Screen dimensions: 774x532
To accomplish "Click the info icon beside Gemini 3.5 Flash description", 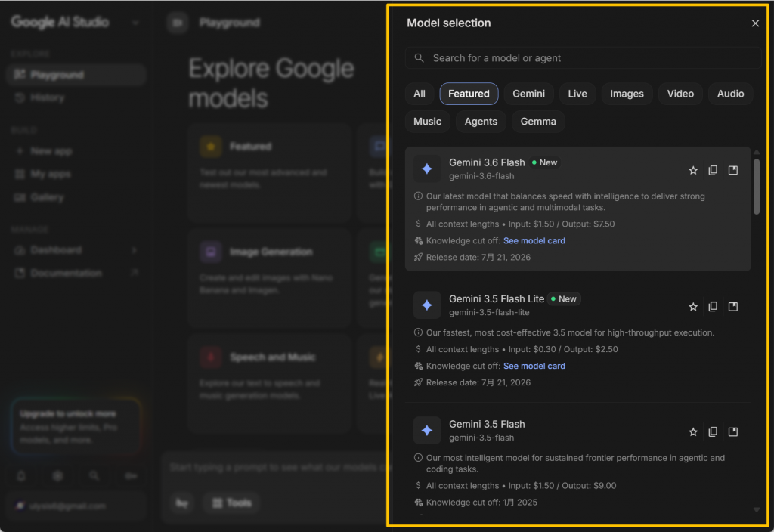I will pyautogui.click(x=418, y=458).
